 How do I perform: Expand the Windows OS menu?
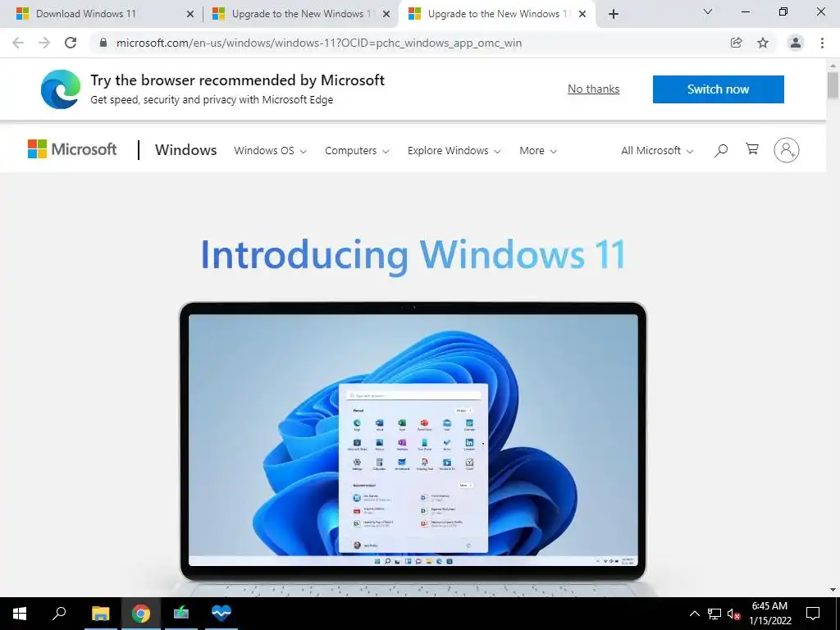click(x=271, y=151)
